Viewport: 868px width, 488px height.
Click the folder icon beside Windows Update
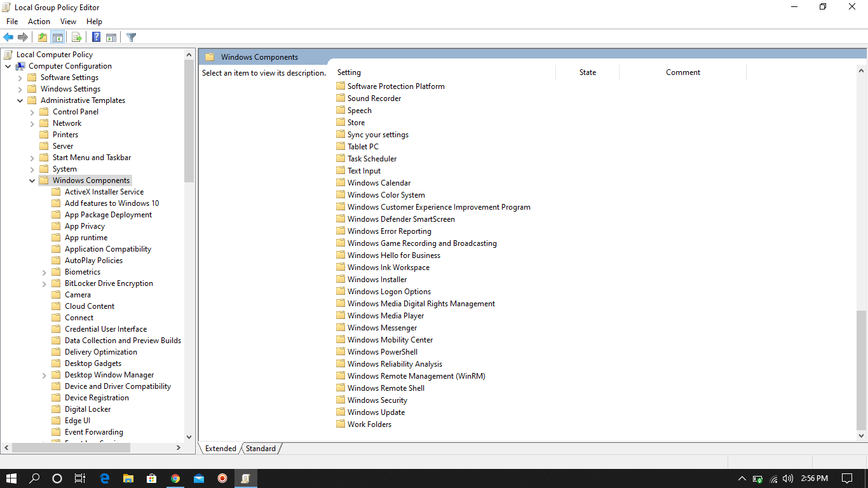(x=341, y=412)
